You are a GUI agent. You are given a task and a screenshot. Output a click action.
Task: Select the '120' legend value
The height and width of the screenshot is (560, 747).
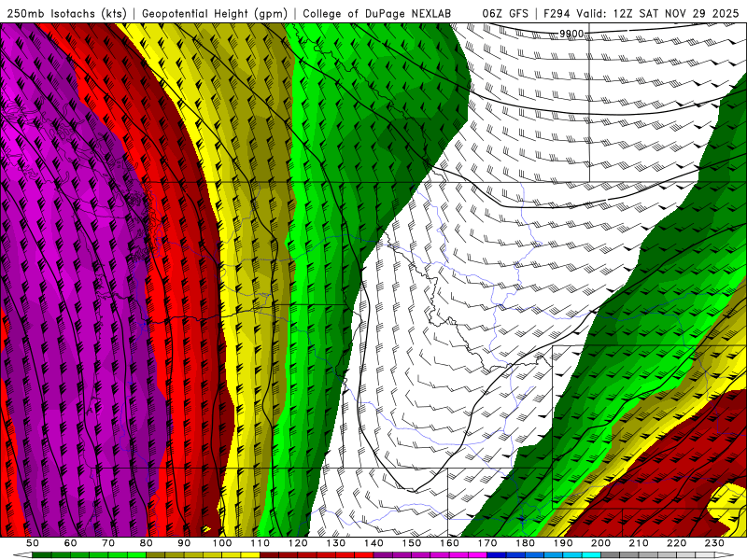[x=298, y=543]
